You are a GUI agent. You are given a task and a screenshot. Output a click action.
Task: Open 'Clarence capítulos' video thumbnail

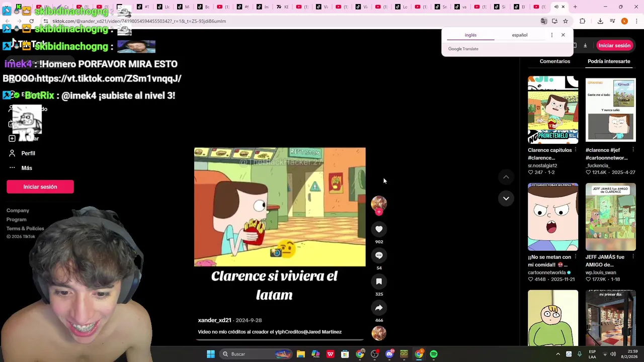(553, 110)
